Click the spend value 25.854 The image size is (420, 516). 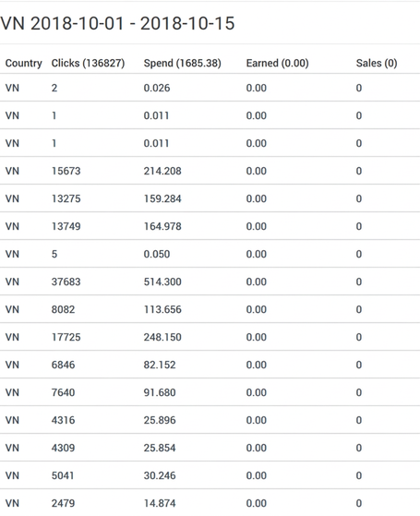[160, 448]
